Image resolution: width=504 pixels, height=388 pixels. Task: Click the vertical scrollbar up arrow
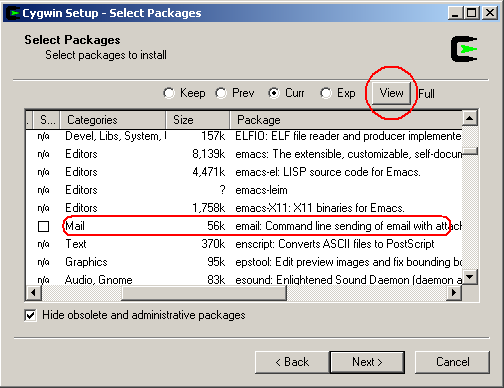click(x=470, y=118)
